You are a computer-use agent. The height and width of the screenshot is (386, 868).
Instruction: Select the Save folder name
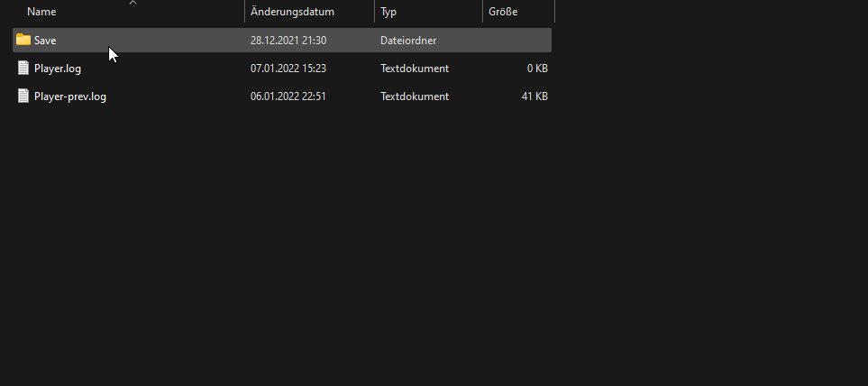pyautogui.click(x=45, y=41)
